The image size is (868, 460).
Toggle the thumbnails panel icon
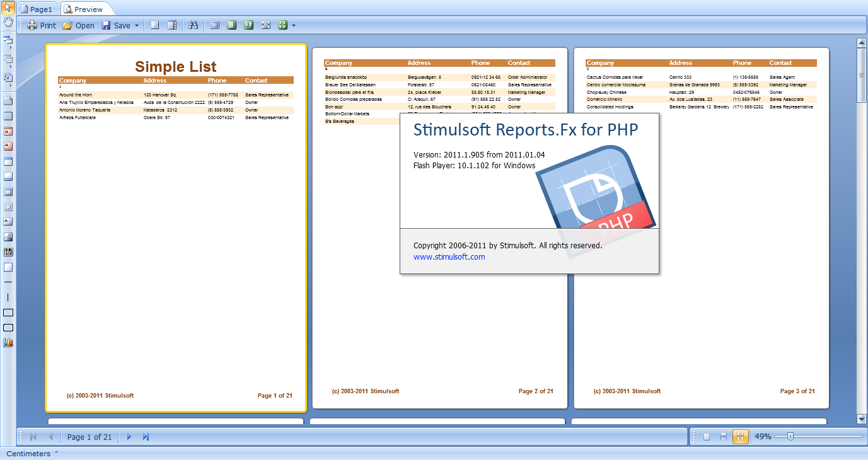coord(172,25)
